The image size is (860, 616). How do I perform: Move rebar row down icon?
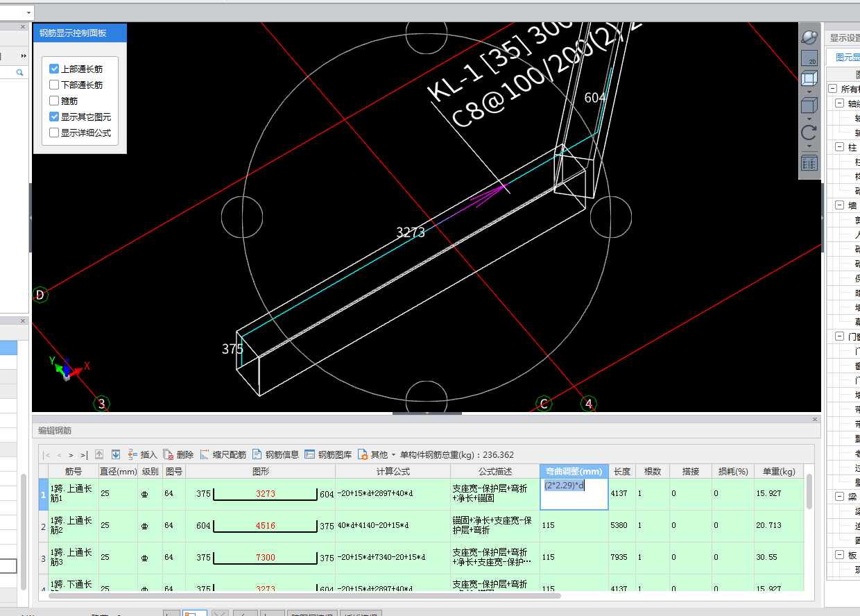[116, 455]
